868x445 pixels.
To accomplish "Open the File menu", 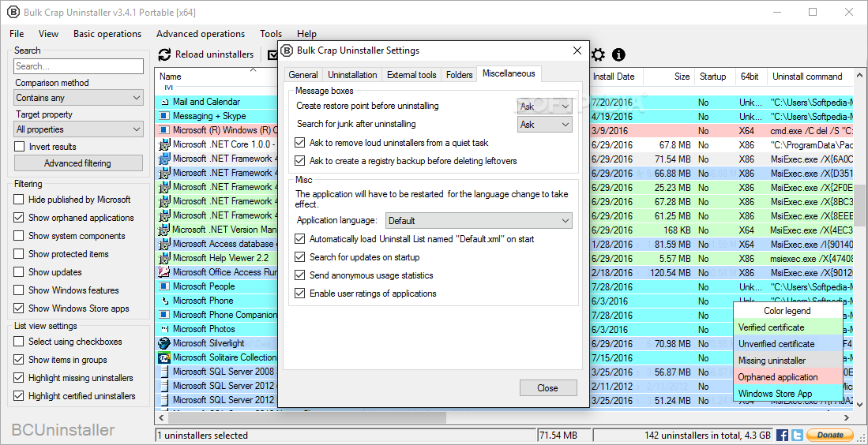I will pyautogui.click(x=17, y=34).
